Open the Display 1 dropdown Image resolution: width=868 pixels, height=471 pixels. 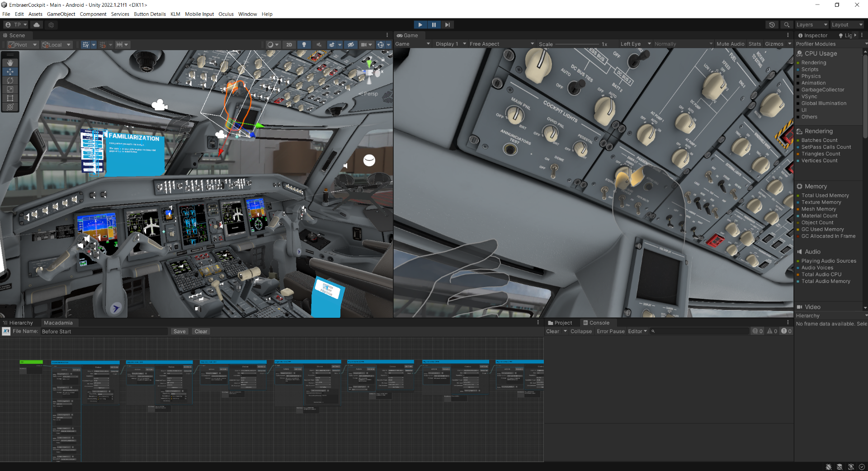[x=450, y=44]
